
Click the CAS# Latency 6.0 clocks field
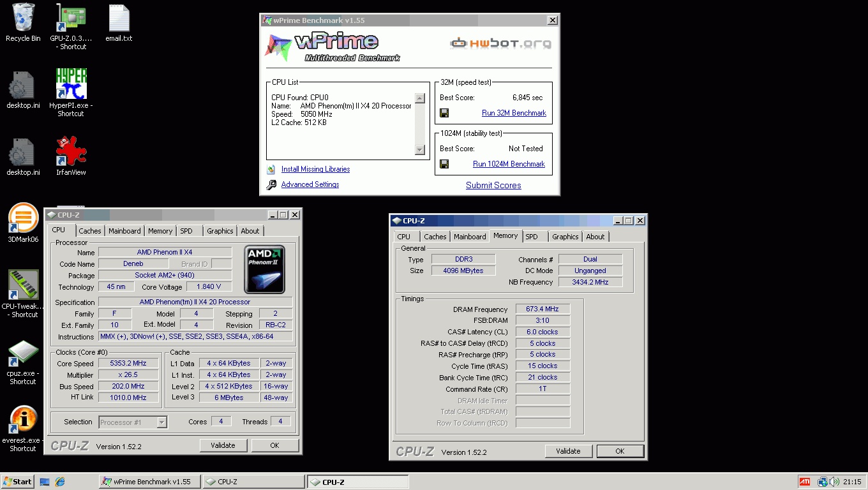tap(542, 332)
